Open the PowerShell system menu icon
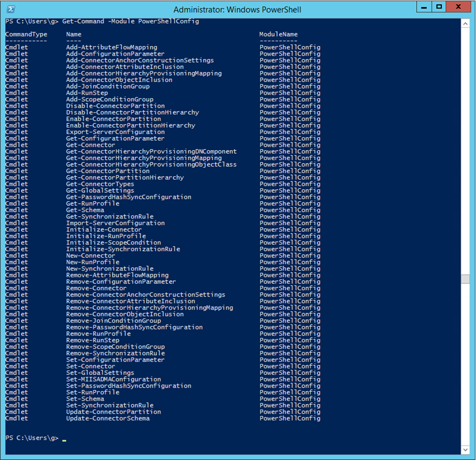This screenshot has width=476, height=460. pos(11,10)
